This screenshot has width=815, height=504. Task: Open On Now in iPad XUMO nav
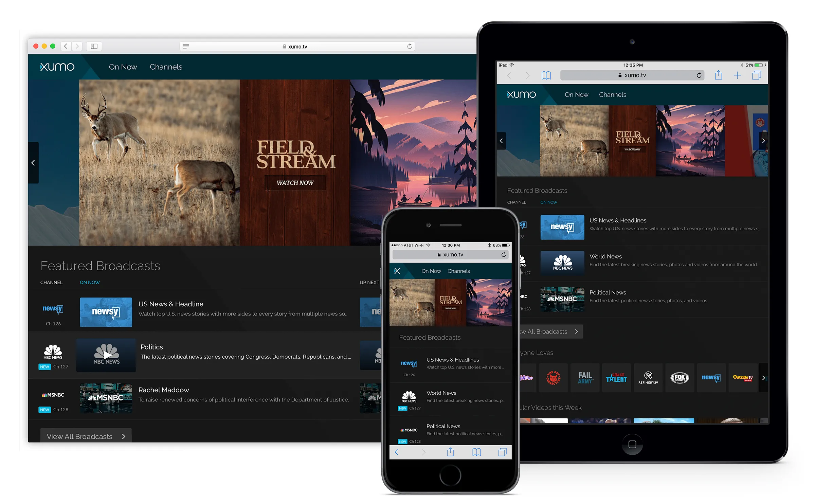576,94
